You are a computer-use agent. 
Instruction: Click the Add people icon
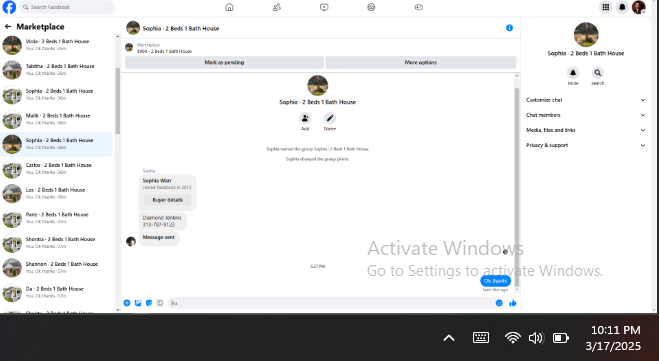coord(305,118)
